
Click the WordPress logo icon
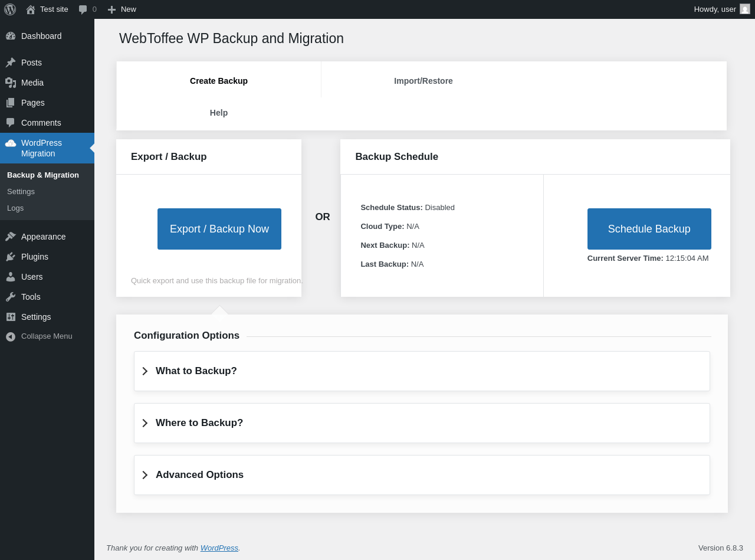(10, 9)
